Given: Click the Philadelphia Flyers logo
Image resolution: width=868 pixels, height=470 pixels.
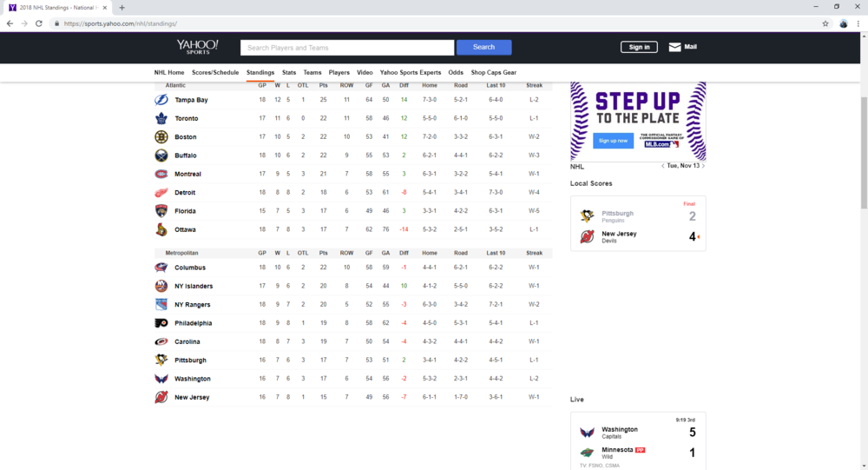Looking at the screenshot, I should tap(161, 323).
